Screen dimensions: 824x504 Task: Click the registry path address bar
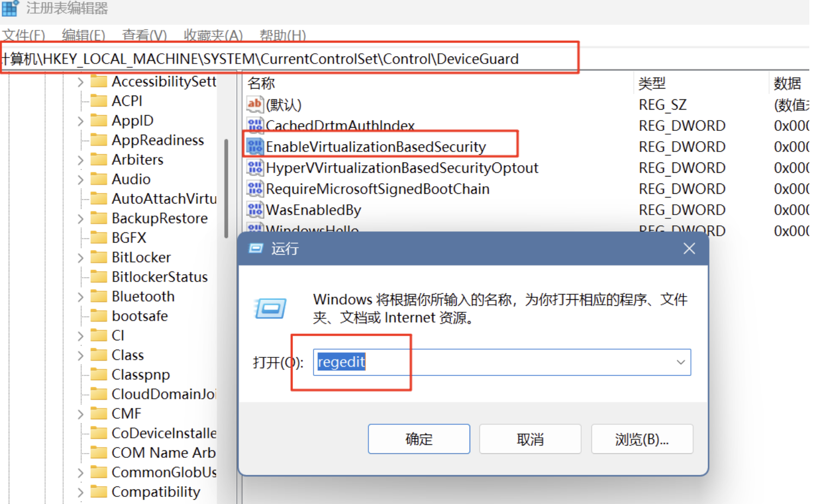point(404,59)
